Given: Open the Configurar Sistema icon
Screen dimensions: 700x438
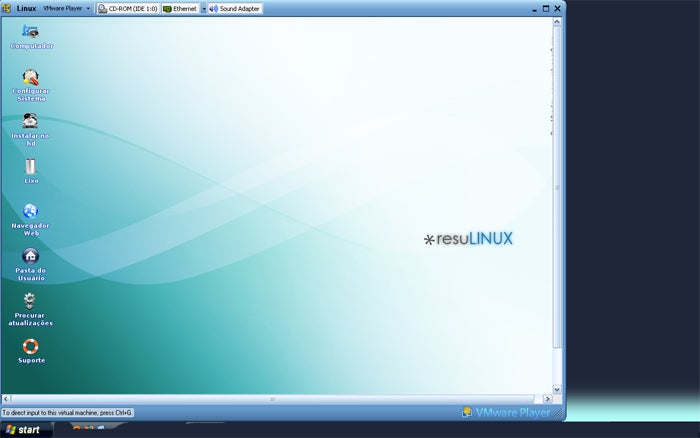Looking at the screenshot, I should click(x=30, y=77).
